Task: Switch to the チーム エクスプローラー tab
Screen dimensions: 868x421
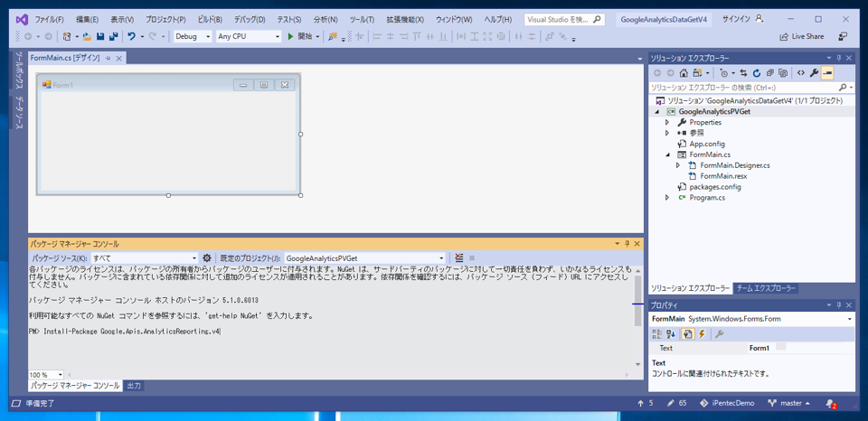Action: point(766,288)
